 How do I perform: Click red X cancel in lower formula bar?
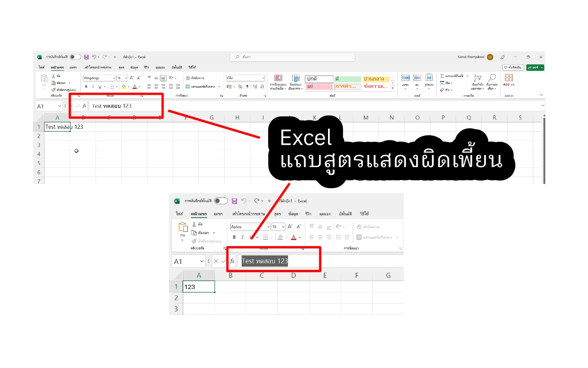[x=216, y=261]
